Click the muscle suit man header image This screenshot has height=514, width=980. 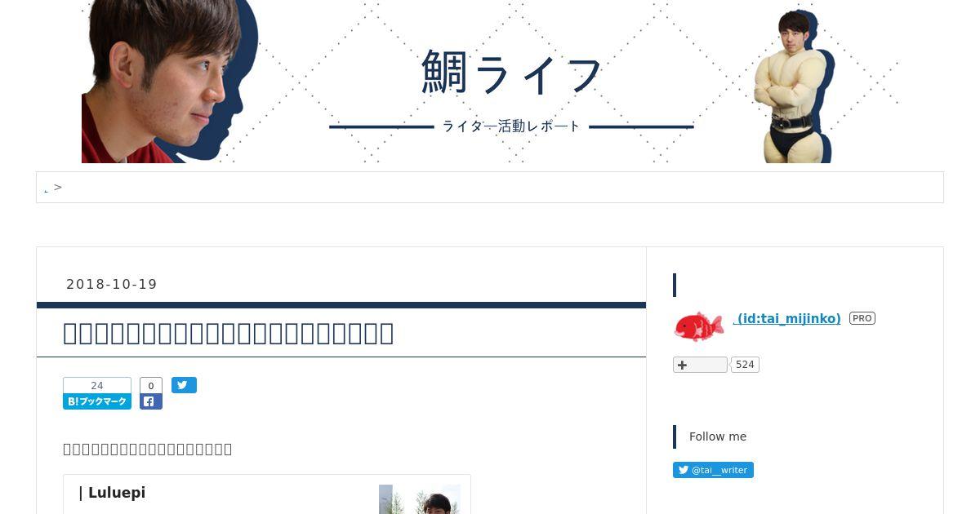(x=793, y=86)
